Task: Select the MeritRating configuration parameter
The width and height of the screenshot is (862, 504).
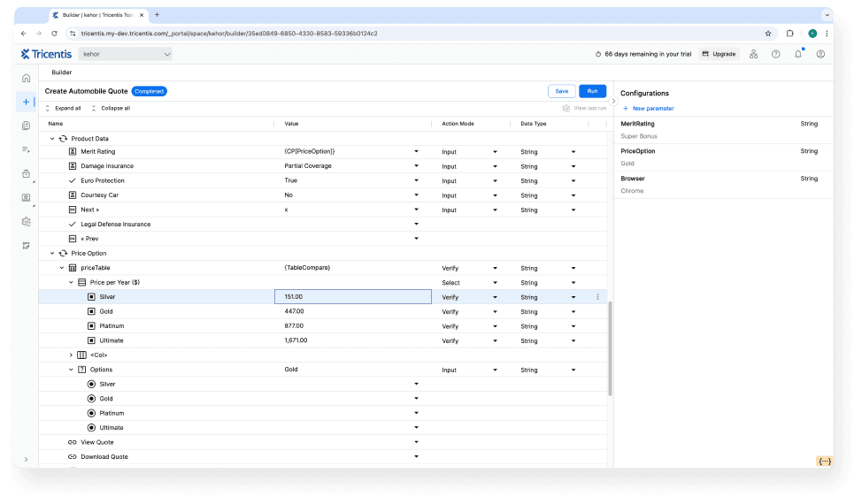Action: 723,130
